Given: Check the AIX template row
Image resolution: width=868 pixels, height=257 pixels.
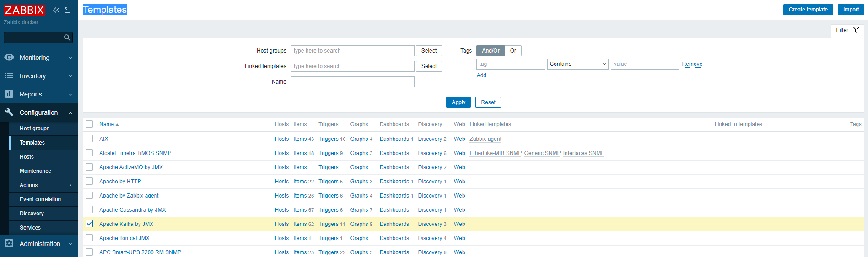Looking at the screenshot, I should (89, 139).
